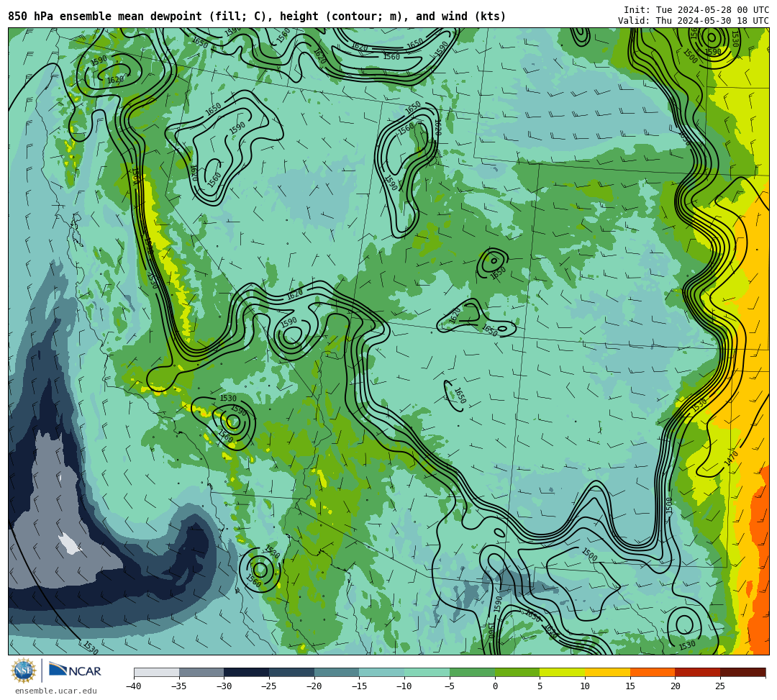This screenshot has width=777, height=700.
Task: Pick the slate grey -35 to -30 colorbar segment
Action: pyautogui.click(x=201, y=672)
